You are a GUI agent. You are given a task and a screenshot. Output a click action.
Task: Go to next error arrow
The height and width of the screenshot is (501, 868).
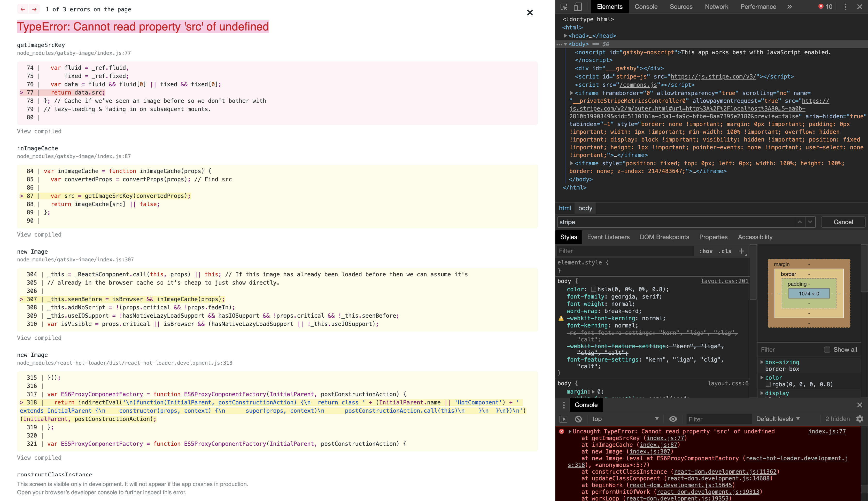point(34,9)
